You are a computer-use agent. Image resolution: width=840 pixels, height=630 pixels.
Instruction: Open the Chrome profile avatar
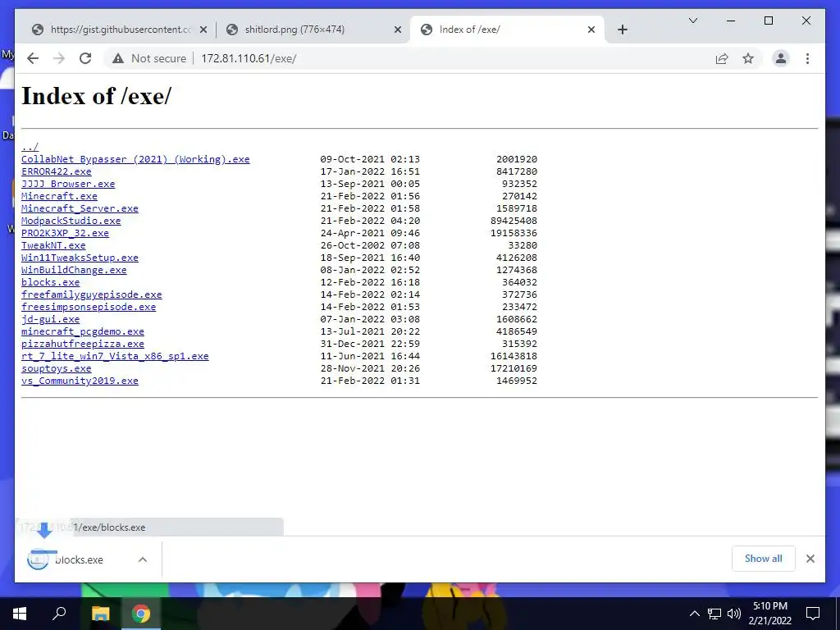781,58
